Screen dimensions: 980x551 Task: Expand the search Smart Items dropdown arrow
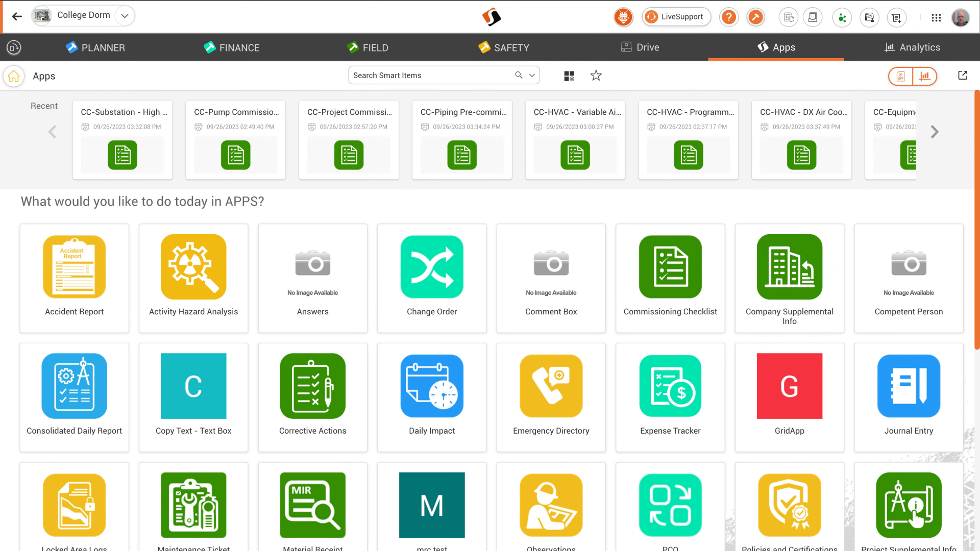[x=532, y=76]
